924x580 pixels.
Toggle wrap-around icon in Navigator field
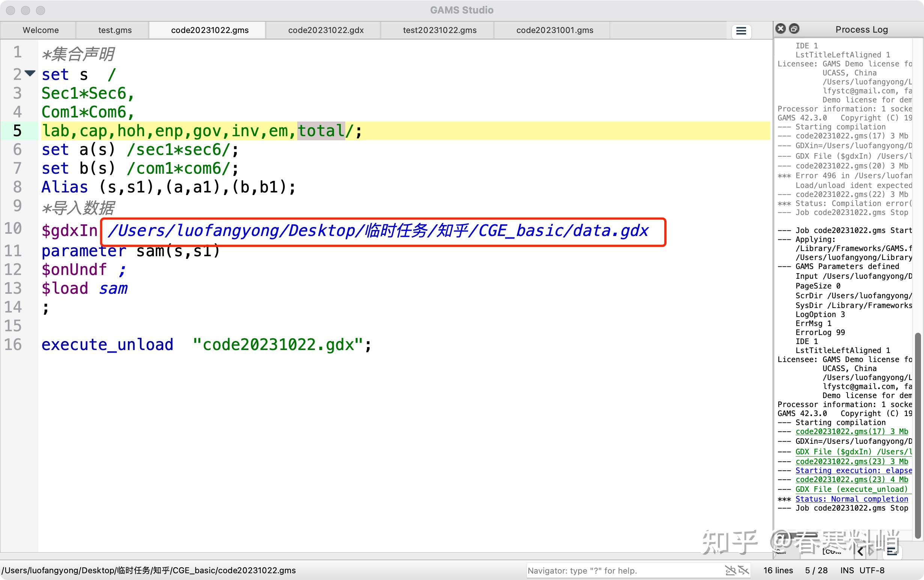743,570
